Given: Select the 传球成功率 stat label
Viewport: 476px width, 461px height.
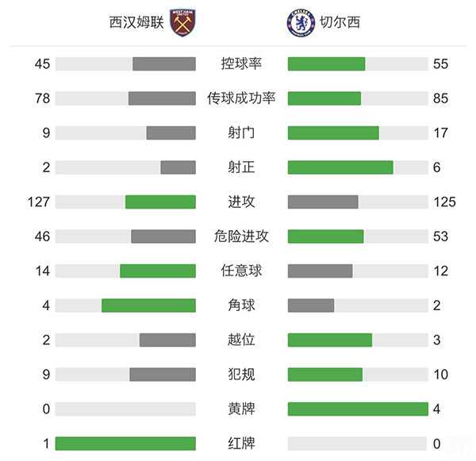Looking at the screenshot, I should [241, 98].
